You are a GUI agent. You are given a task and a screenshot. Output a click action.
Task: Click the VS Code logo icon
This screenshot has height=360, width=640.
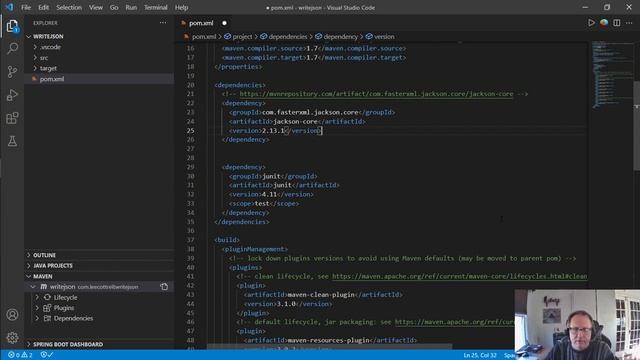pos(9,7)
